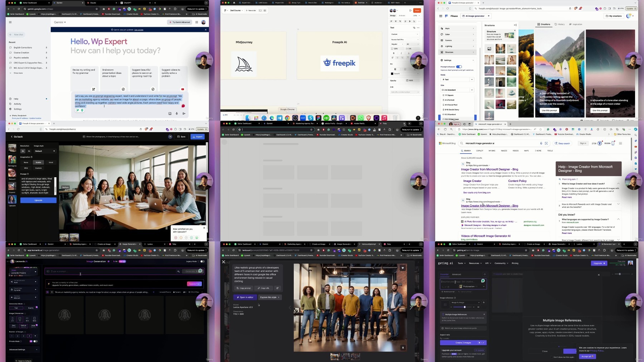Close the Lexica image view with the X

pos(224,262)
